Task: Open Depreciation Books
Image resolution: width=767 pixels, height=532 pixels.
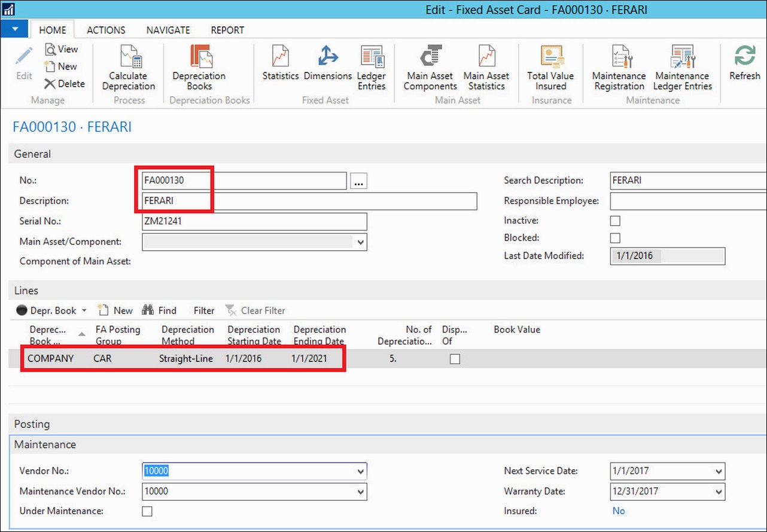Action: 199,67
